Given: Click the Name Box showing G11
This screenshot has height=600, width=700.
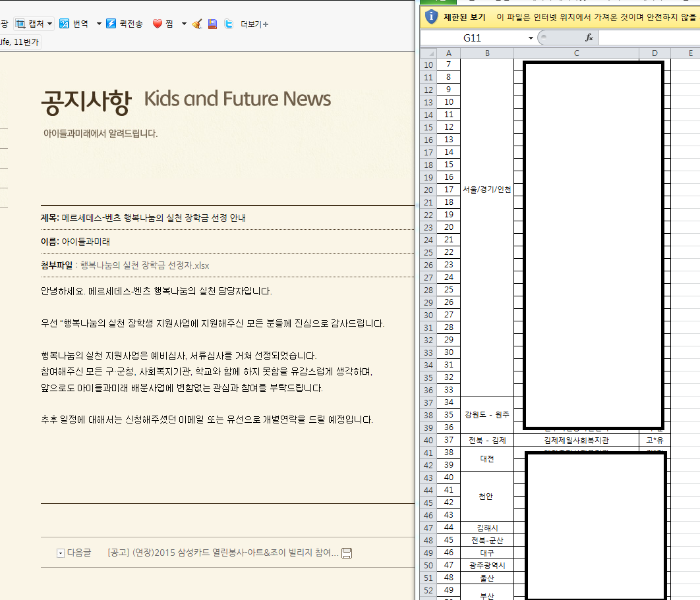Looking at the screenshot, I should [x=472, y=38].
